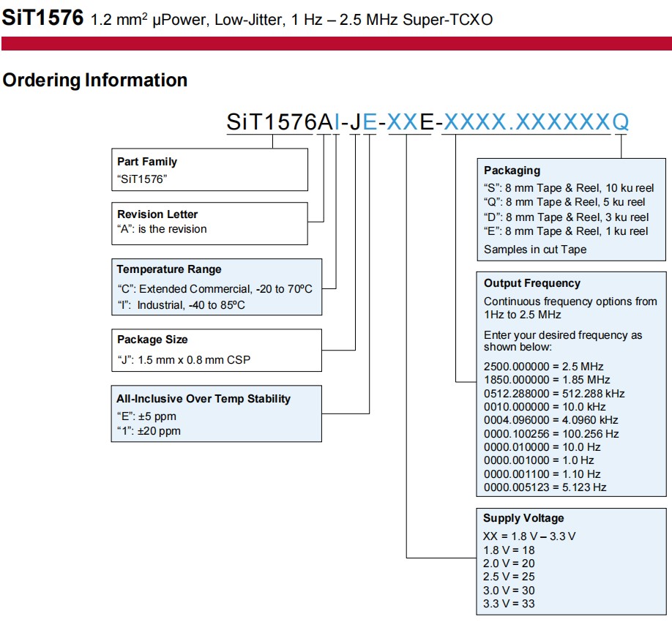Viewport: 672px width, 625px height.
Task: Click the Packaging box heading
Action: coord(512,171)
